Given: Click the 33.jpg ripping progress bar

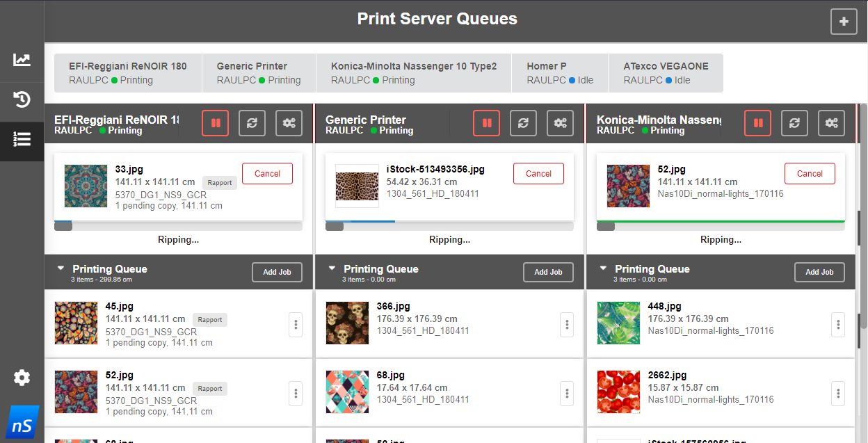Looking at the screenshot, I should pos(178,226).
